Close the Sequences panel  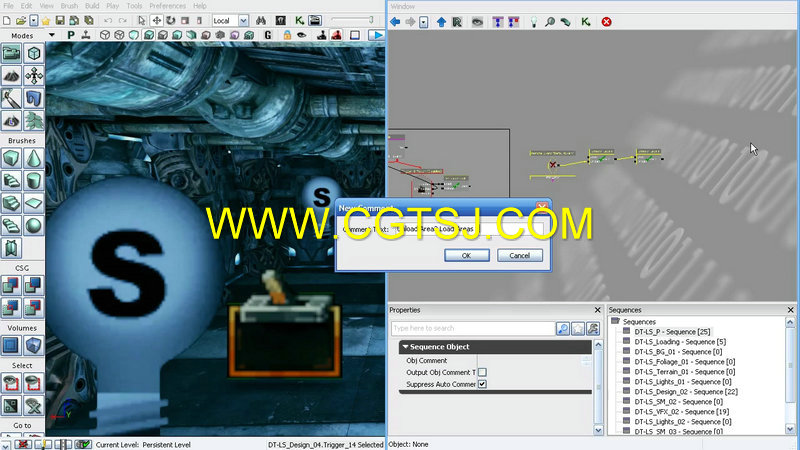[x=790, y=310]
